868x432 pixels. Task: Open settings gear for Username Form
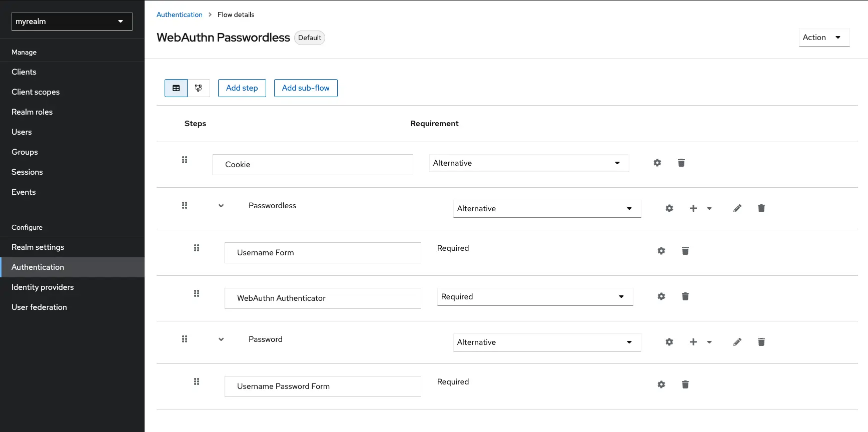tap(661, 251)
